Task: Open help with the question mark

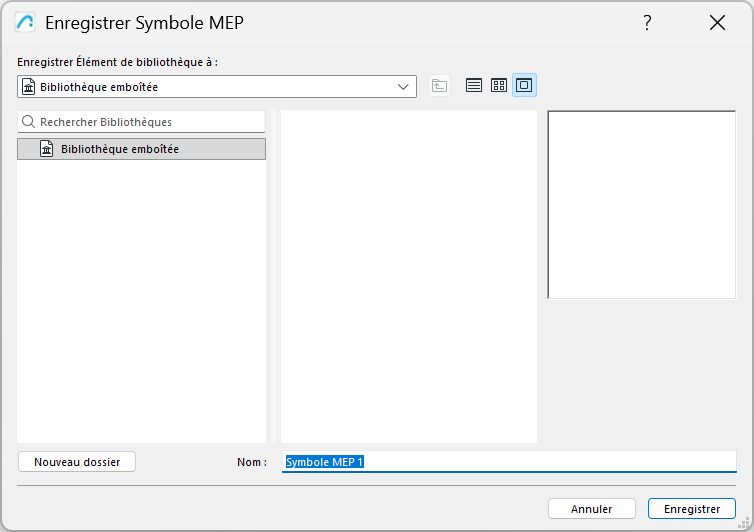Action: click(x=647, y=23)
